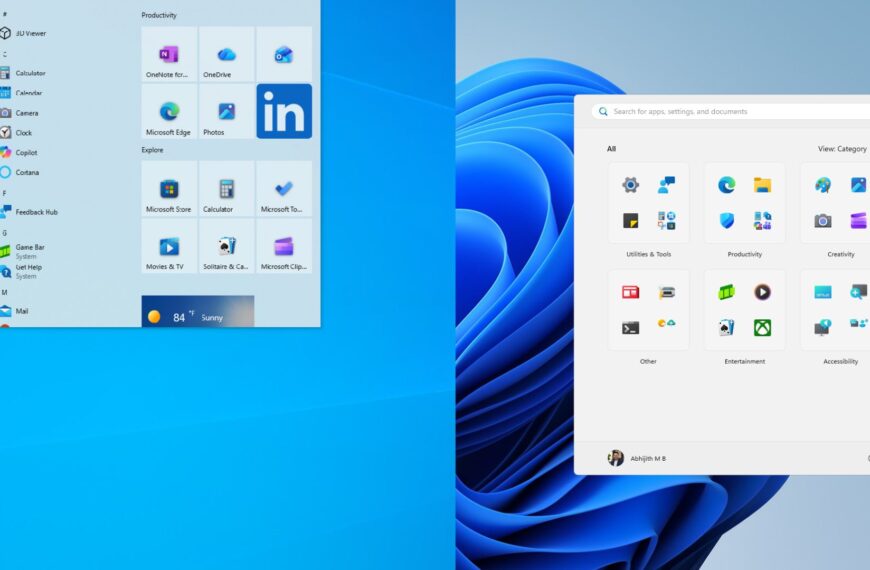Open Windows Security shield icon
Screen dimensions: 870x570
726,221
